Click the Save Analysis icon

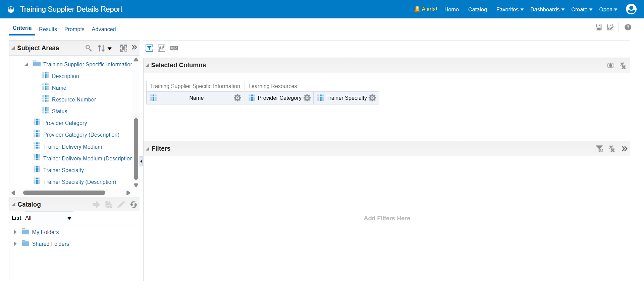click(x=598, y=27)
